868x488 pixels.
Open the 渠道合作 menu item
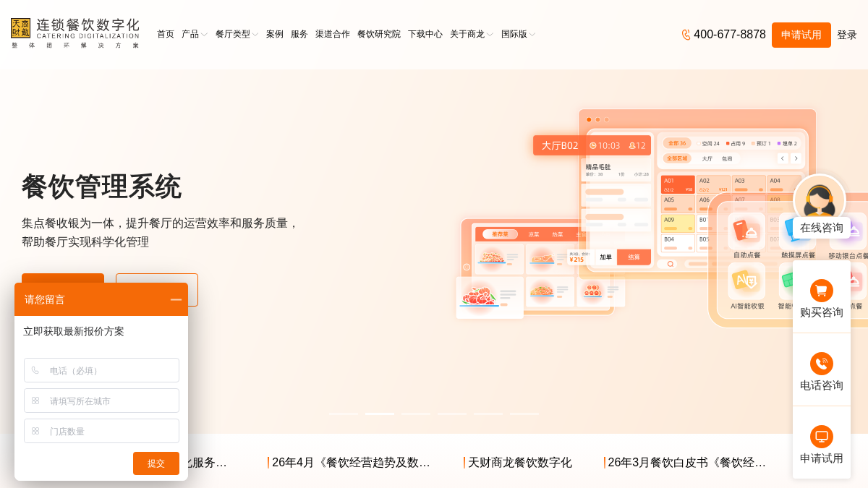click(333, 34)
